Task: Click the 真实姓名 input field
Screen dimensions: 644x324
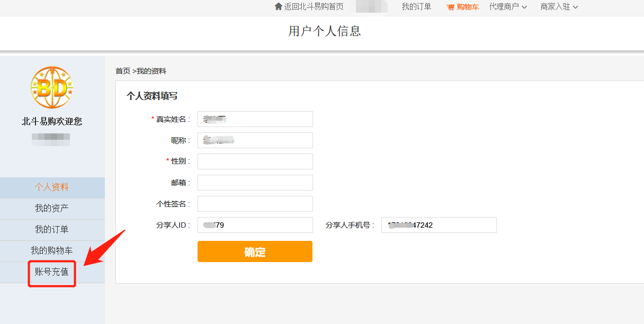Action: point(255,119)
